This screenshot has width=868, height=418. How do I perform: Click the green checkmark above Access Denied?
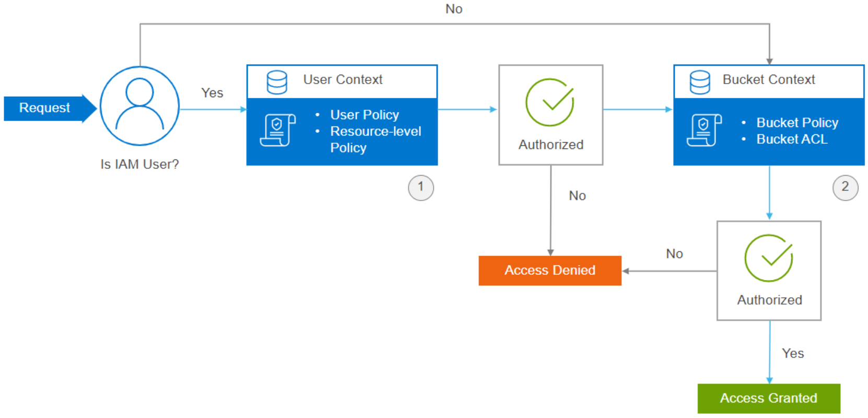click(549, 102)
